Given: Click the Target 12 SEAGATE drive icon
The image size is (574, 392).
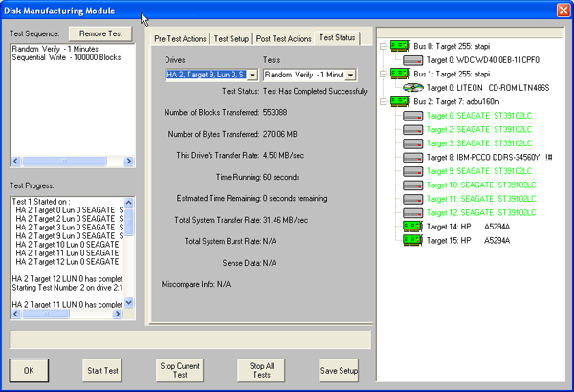Looking at the screenshot, I should pyautogui.click(x=413, y=212).
